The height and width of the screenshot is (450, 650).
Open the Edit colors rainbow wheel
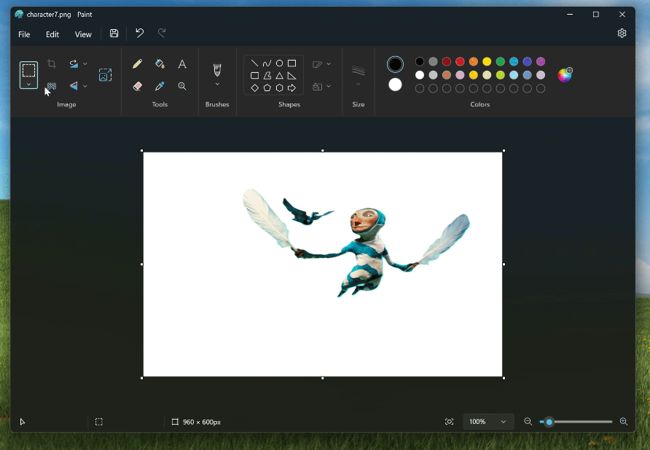pyautogui.click(x=565, y=75)
